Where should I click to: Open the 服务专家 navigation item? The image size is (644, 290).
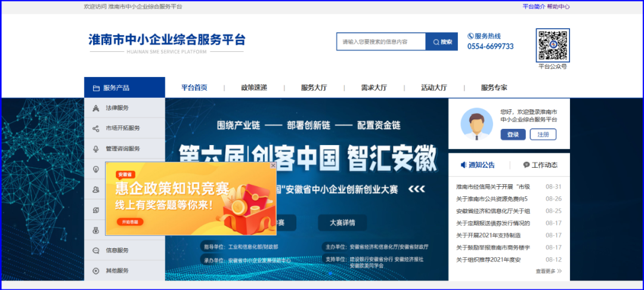494,88
